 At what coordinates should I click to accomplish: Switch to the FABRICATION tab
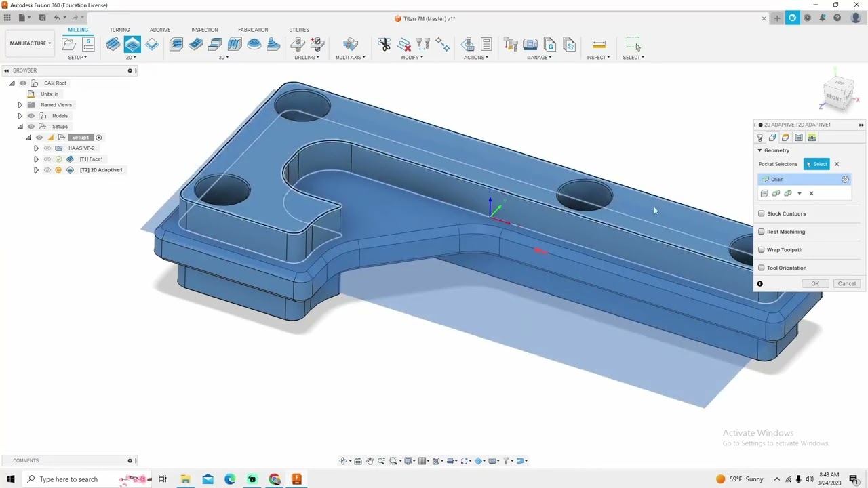pyautogui.click(x=253, y=30)
